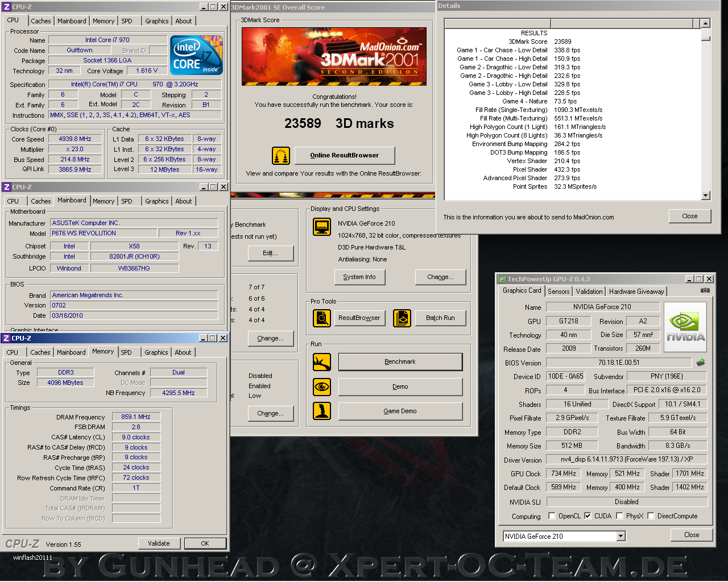Screen dimensions: 728x582
Task: Click the Online ResultBrowser button
Action: (345, 155)
